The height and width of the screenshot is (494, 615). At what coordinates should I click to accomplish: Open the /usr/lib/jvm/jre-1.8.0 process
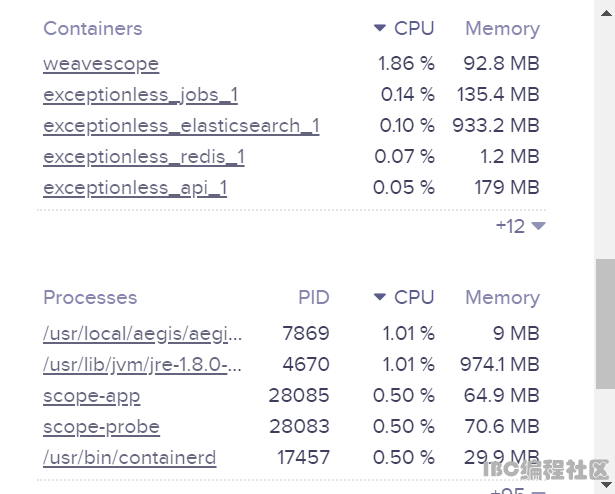click(x=142, y=365)
